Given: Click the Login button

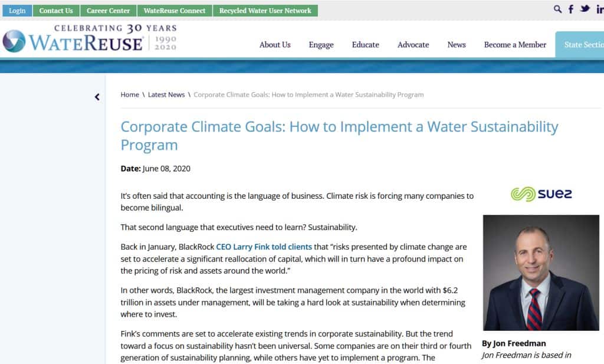Looking at the screenshot, I should [x=17, y=11].
